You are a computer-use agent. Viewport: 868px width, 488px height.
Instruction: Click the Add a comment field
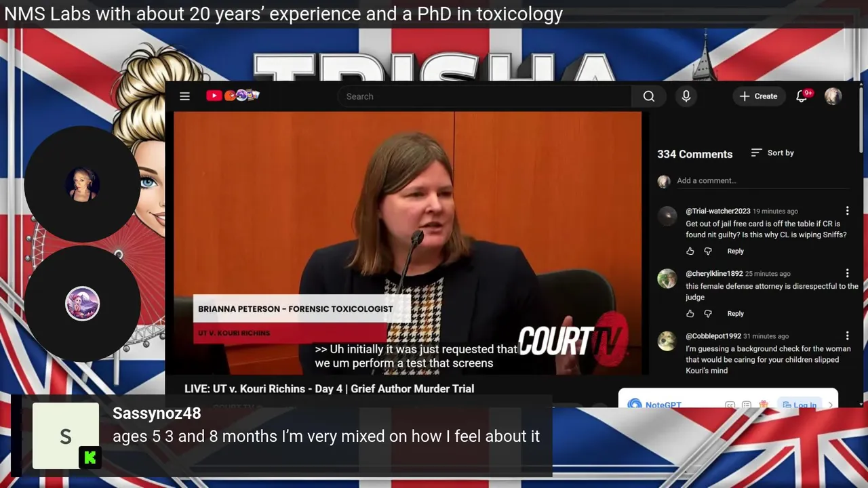(x=762, y=181)
